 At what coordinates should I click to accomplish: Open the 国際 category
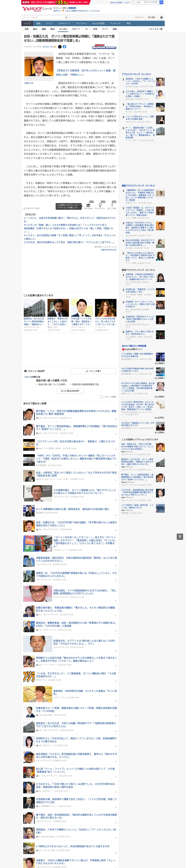click(44, 29)
